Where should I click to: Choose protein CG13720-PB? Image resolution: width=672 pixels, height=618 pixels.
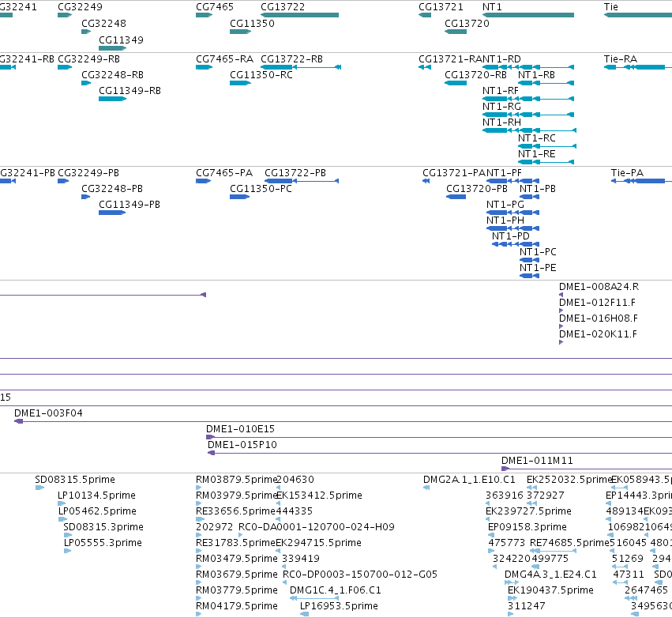(477, 189)
